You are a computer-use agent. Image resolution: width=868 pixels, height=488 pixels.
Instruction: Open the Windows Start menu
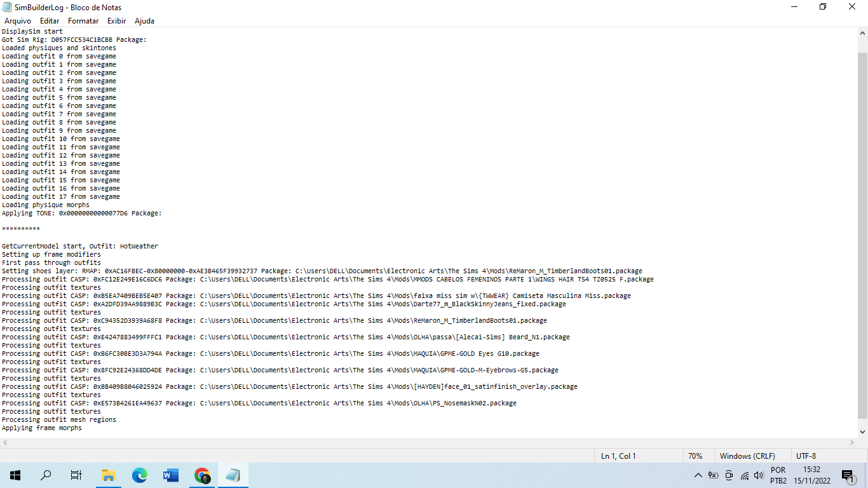pyautogui.click(x=15, y=475)
